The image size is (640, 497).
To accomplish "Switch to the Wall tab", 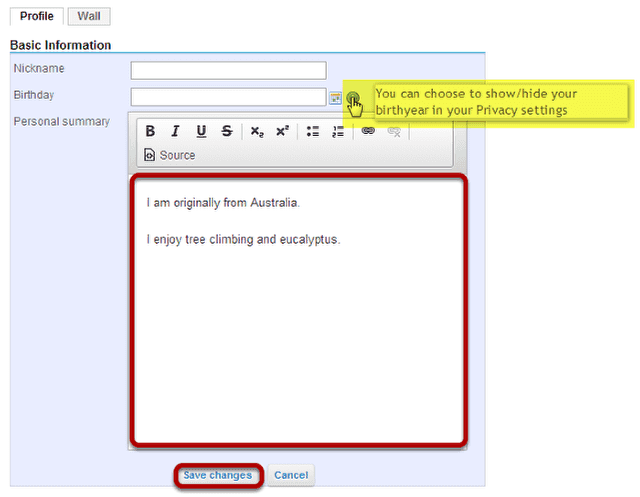I will click(89, 16).
